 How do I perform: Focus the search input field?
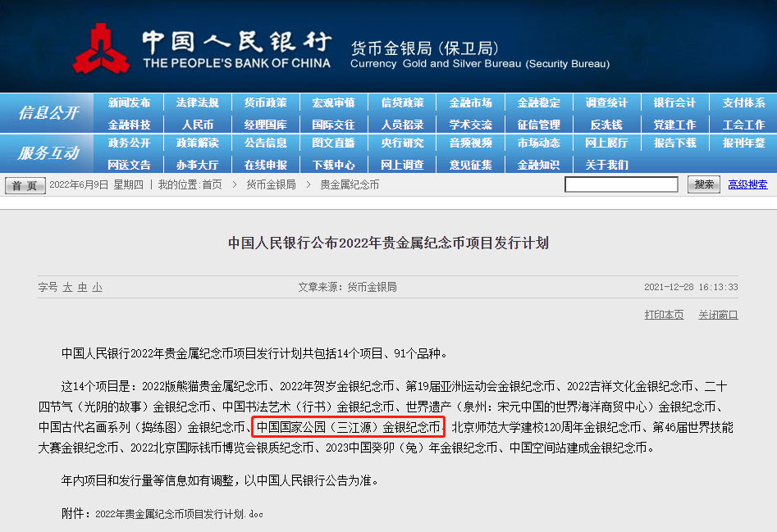[x=621, y=184]
